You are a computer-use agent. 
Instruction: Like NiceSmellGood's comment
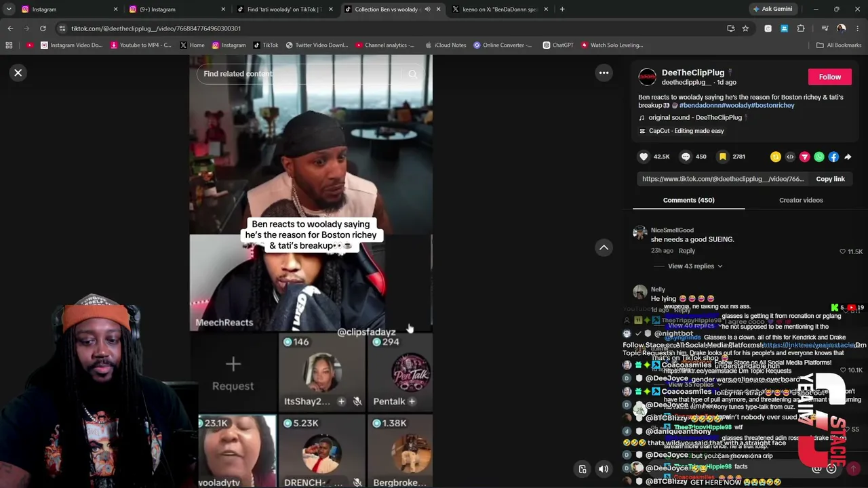coord(843,251)
